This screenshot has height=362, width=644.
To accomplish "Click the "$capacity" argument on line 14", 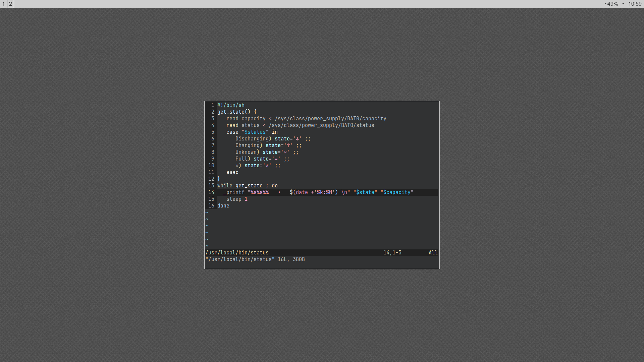I will coord(397,192).
